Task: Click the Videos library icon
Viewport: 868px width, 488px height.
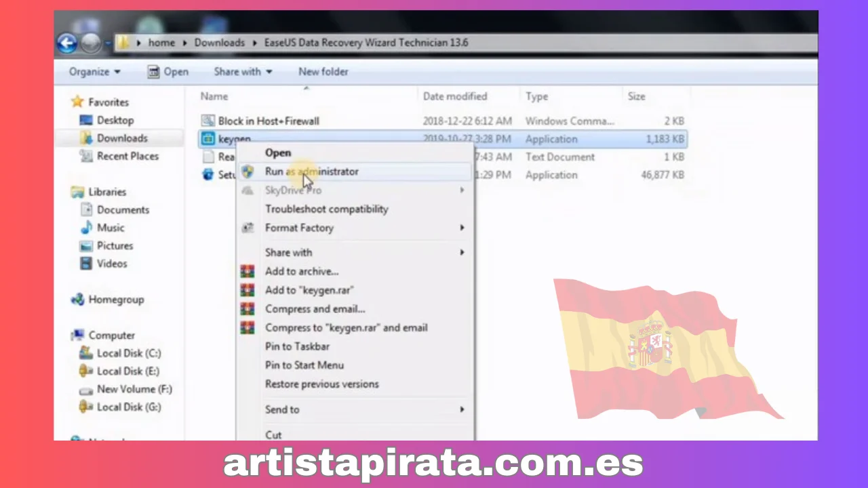Action: pyautogui.click(x=86, y=264)
